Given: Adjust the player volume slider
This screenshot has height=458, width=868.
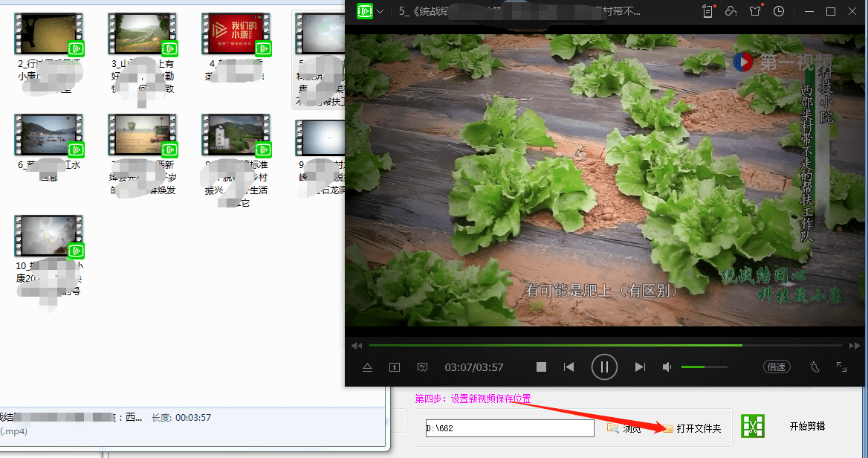Looking at the screenshot, I should (x=705, y=367).
